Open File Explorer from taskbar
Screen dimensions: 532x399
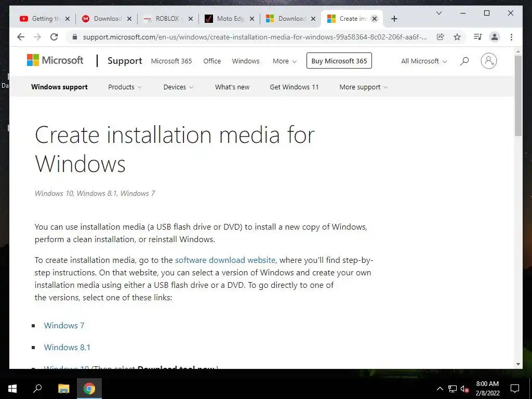pos(63,389)
